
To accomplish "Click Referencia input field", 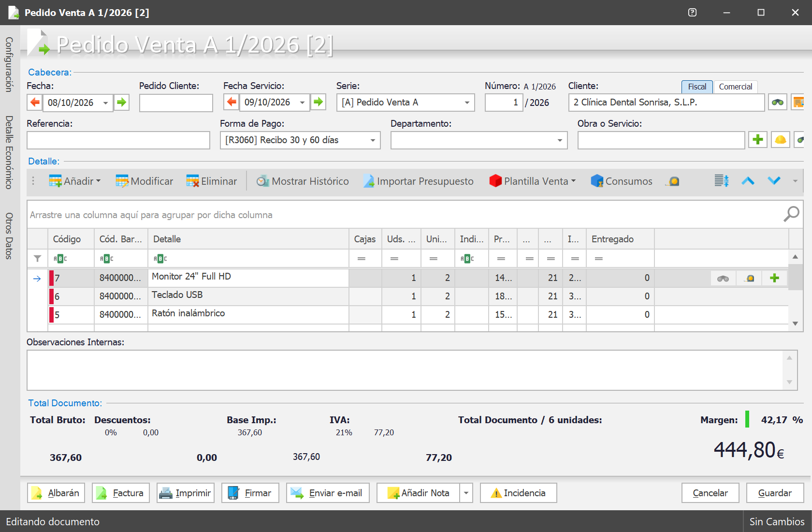I will 118,140.
